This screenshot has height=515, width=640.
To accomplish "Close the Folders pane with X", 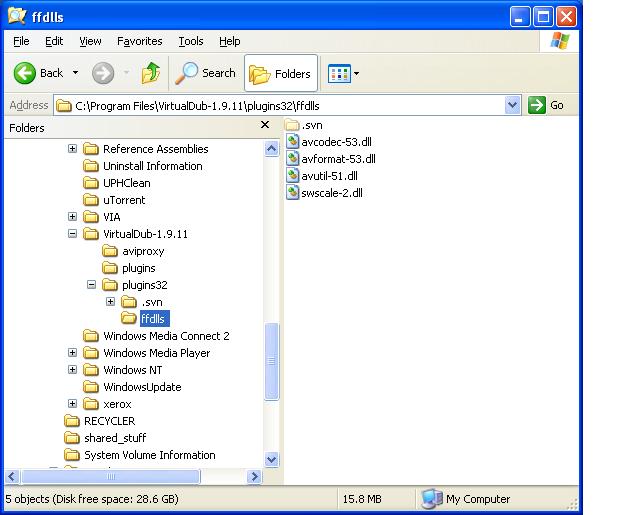I will point(265,125).
